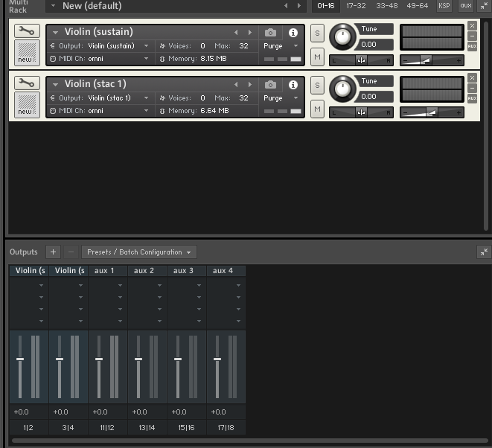Click the horizontal scrollbar under the outputs mixer
The width and height of the screenshot is (492, 448).
pos(250,441)
